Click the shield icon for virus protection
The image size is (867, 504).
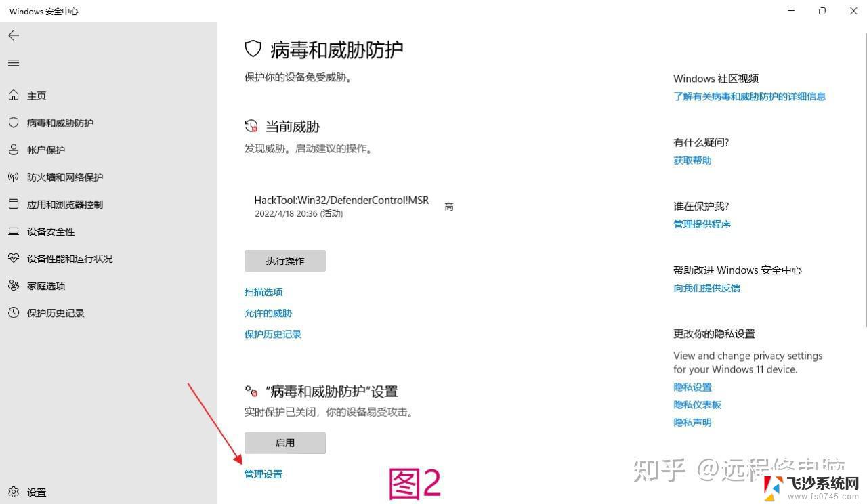point(14,123)
